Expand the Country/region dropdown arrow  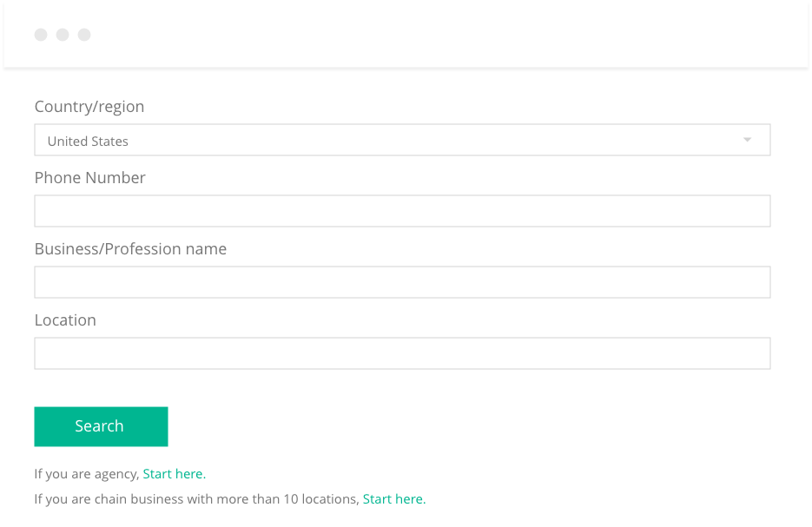coord(747,140)
